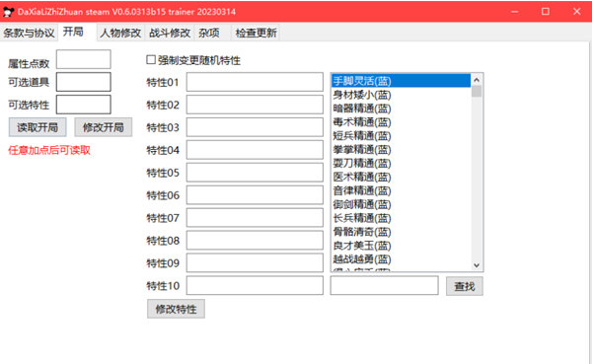Select 音律精通(蓝) in the trait list
The image size is (594, 364).
pos(401,190)
